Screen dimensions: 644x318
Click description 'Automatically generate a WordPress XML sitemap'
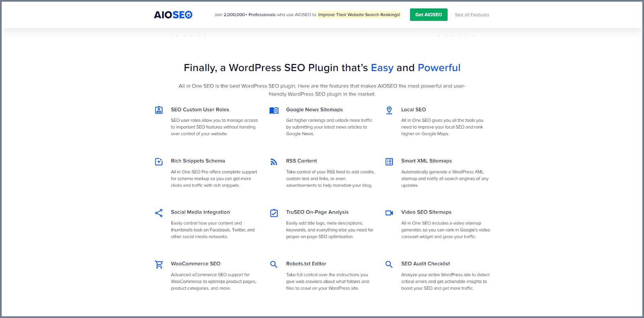(x=445, y=179)
